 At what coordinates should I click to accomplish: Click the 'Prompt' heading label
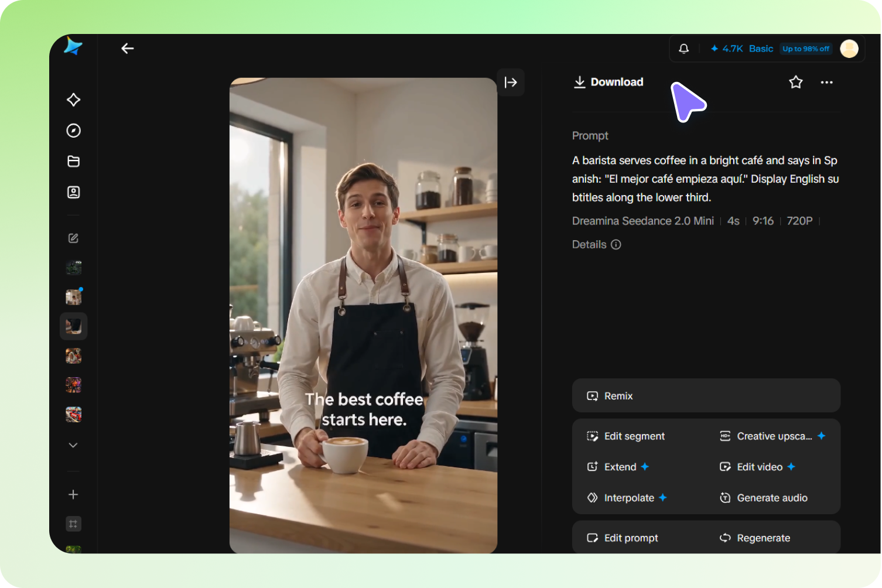590,136
